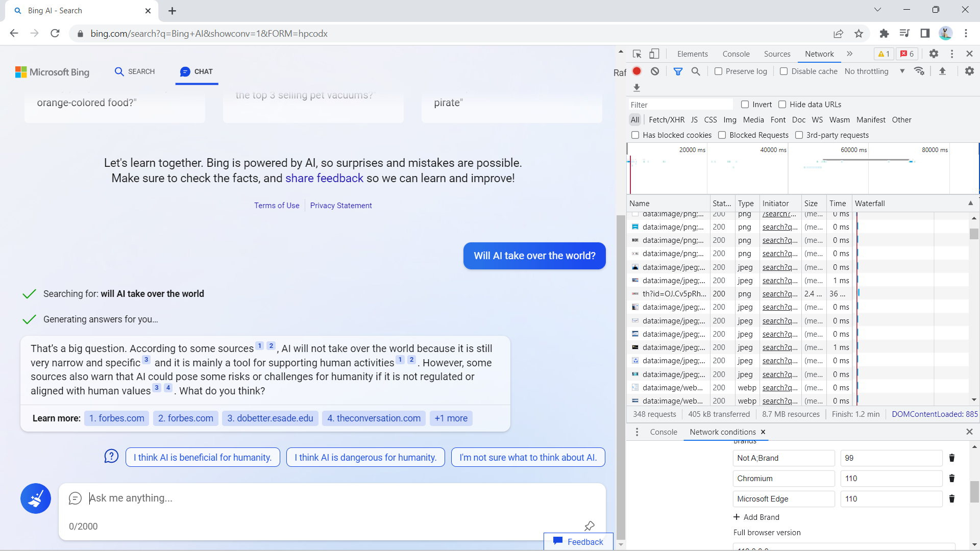Open DevTools settings gear icon

(x=934, y=54)
